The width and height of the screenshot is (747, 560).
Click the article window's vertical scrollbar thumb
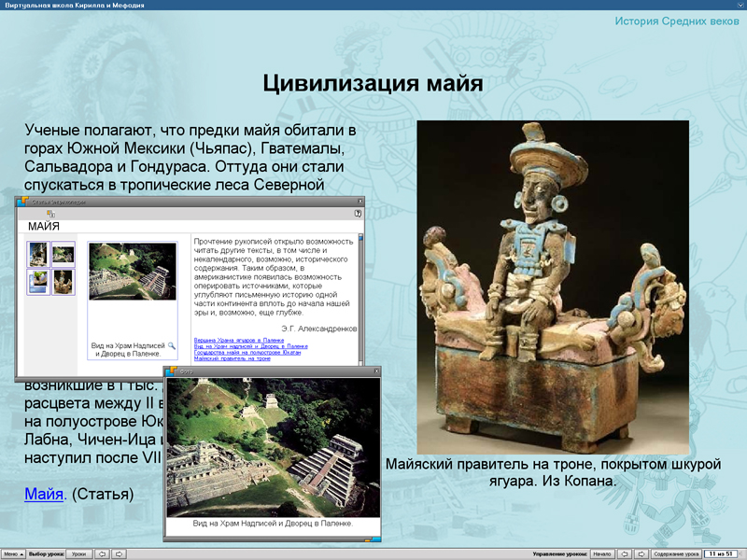(360, 237)
